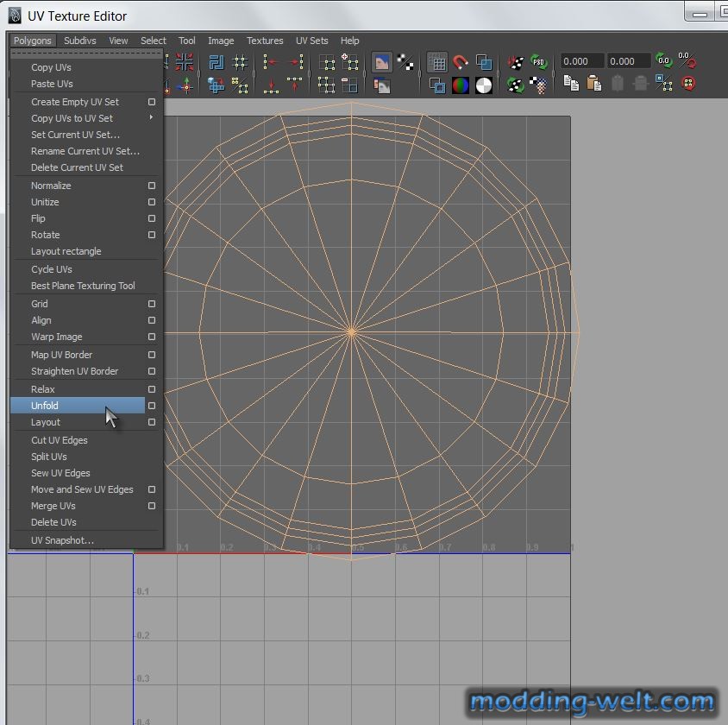Toggle Pixel Snap red magnet icon
The height and width of the screenshot is (725, 728).
coord(460,62)
